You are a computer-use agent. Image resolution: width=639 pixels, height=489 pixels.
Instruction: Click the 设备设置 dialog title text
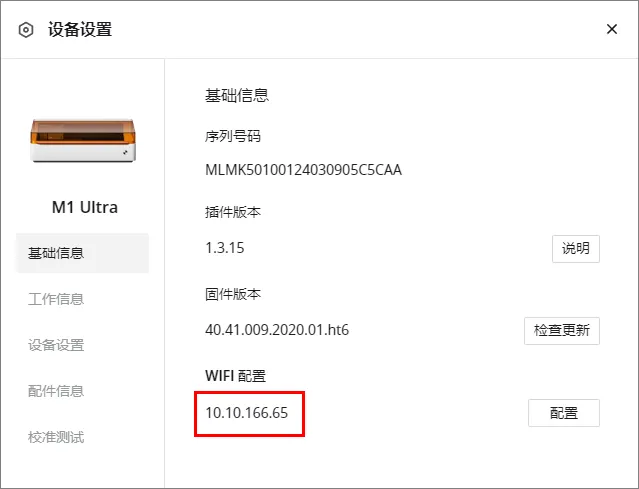(80, 30)
